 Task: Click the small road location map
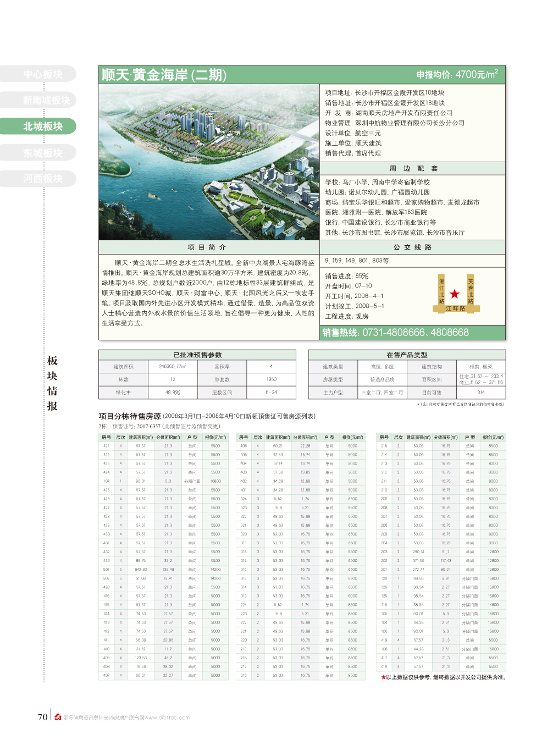tap(456, 293)
